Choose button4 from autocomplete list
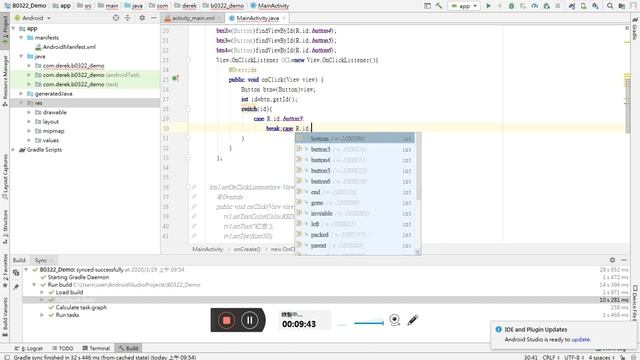The width and height of the screenshot is (640, 360). [x=354, y=160]
